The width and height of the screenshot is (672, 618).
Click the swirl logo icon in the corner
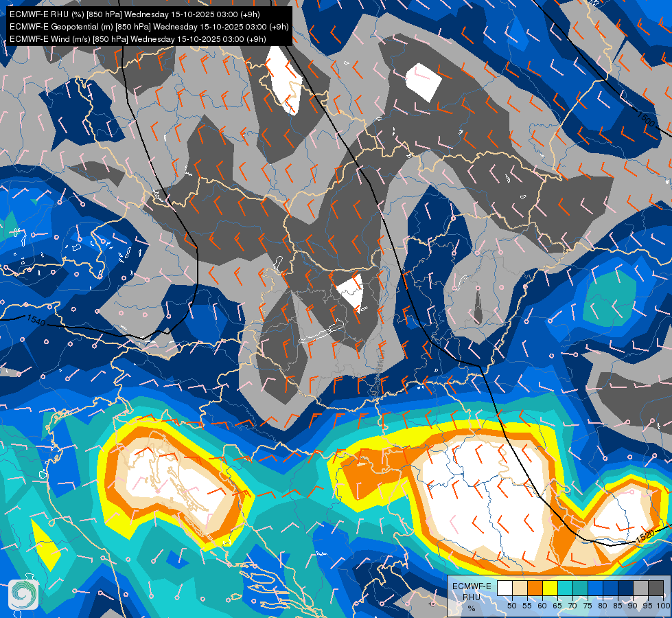pyautogui.click(x=23, y=594)
